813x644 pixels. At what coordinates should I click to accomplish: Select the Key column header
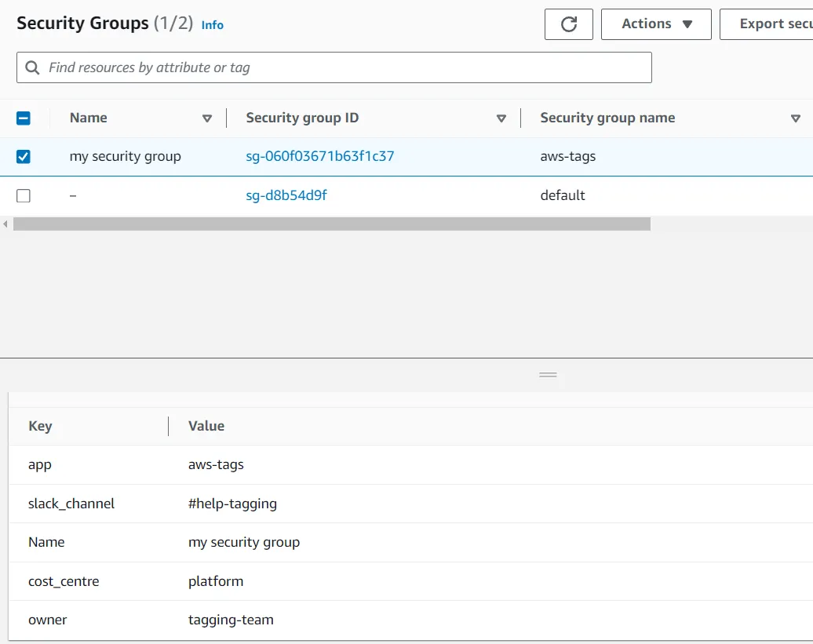[40, 426]
